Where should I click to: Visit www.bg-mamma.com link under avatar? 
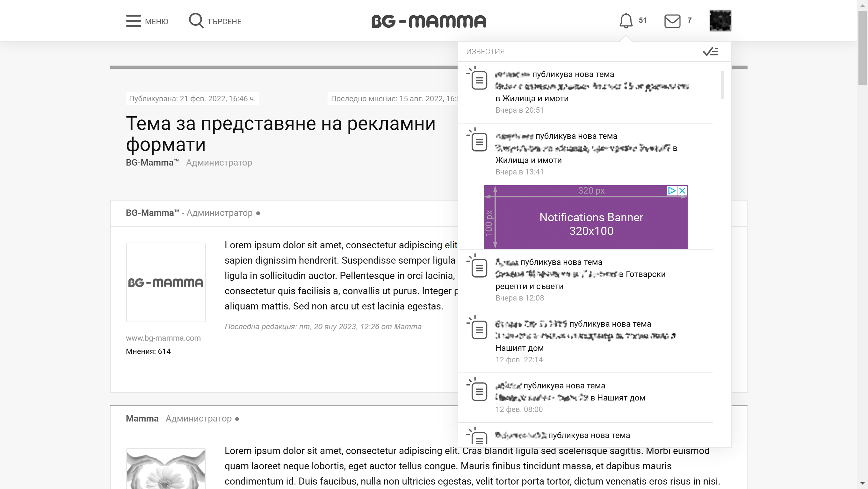pyautogui.click(x=163, y=338)
